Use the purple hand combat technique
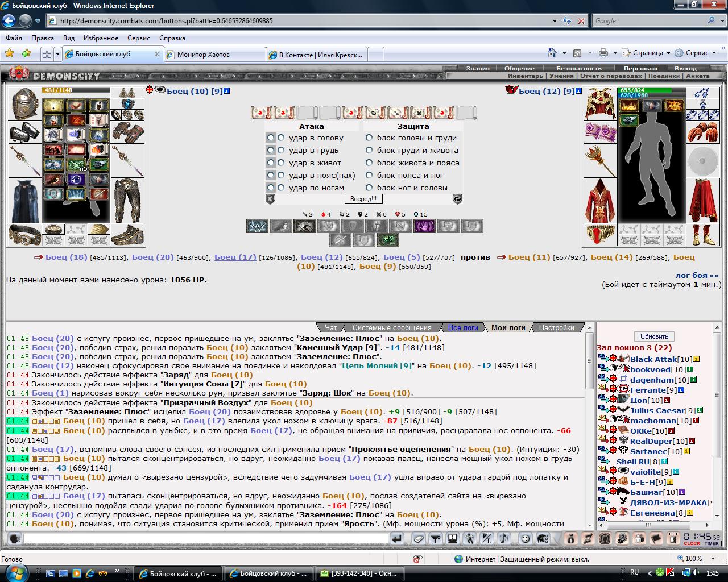The width and height of the screenshot is (728, 582). [x=424, y=226]
